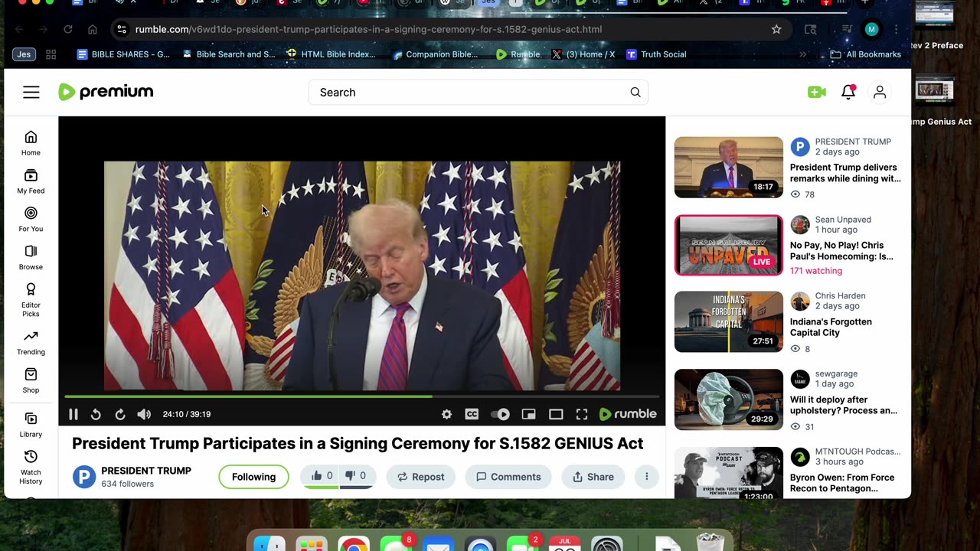The width and height of the screenshot is (980, 551).
Task: Open the Sean Unpaved live thumbnail
Action: click(x=729, y=245)
